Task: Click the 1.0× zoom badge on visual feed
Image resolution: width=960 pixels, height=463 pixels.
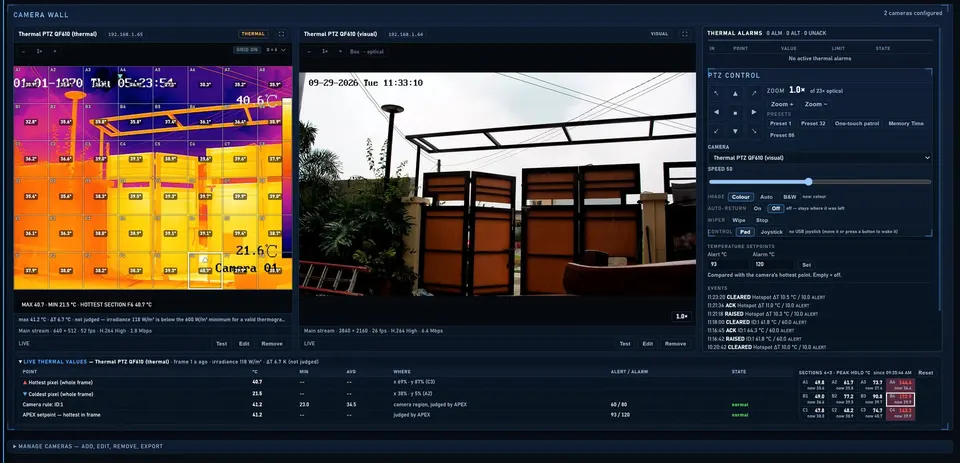Action: pyautogui.click(x=681, y=317)
